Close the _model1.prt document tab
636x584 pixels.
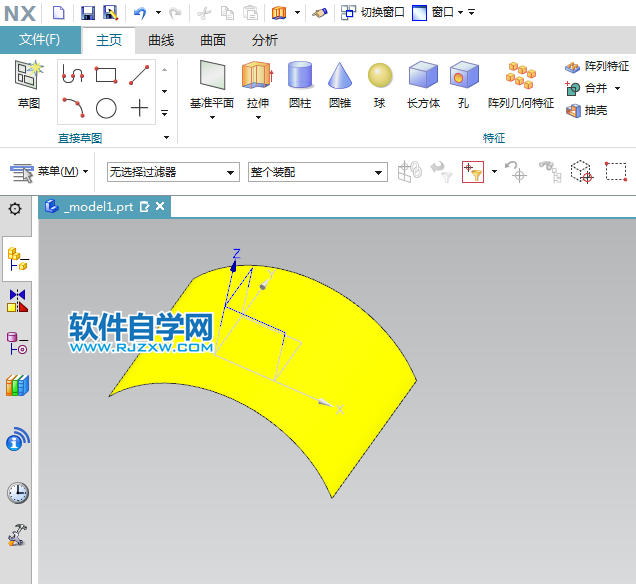click(x=159, y=207)
